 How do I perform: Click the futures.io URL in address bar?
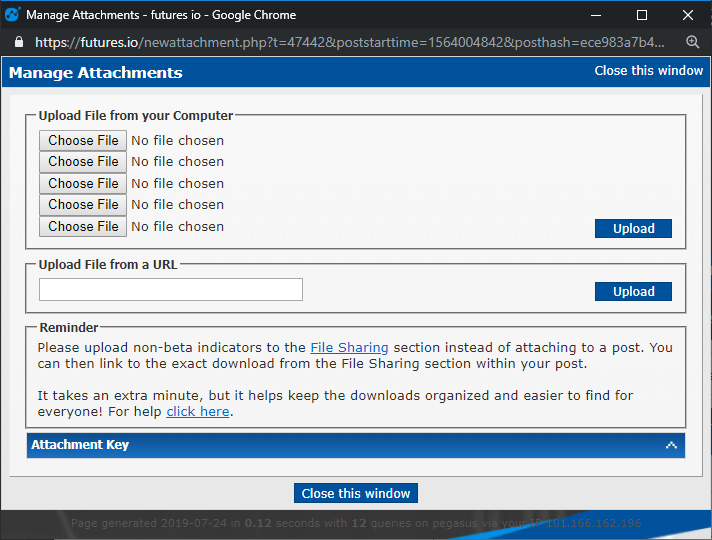pyautogui.click(x=350, y=42)
